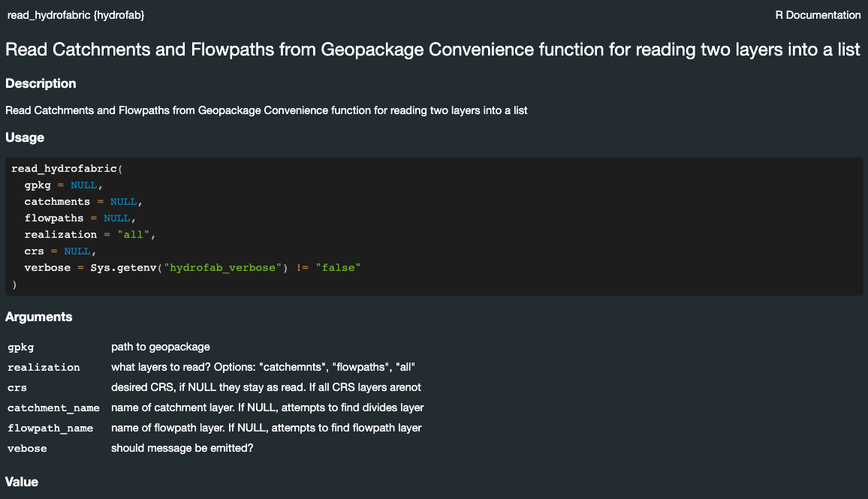Click the crs argument name in table
This screenshot has width=868, height=499.
click(17, 388)
